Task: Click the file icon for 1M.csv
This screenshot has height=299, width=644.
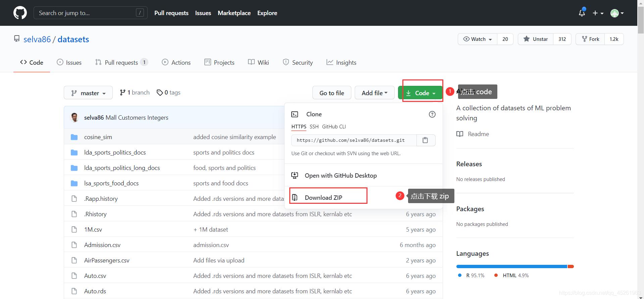Action: pyautogui.click(x=74, y=230)
